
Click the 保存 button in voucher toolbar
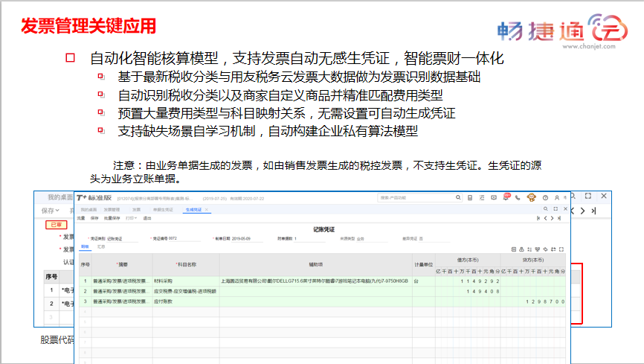94,218
